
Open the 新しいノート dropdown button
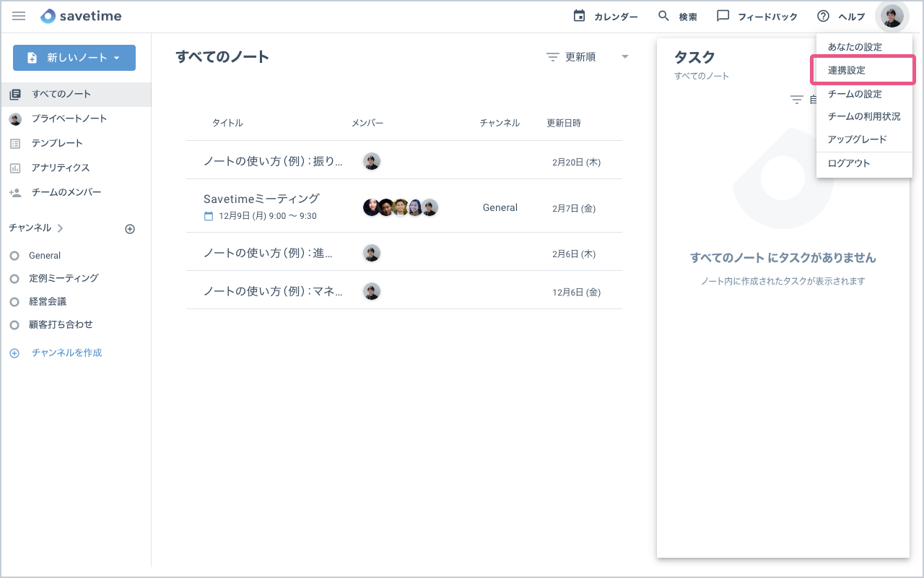click(x=74, y=58)
